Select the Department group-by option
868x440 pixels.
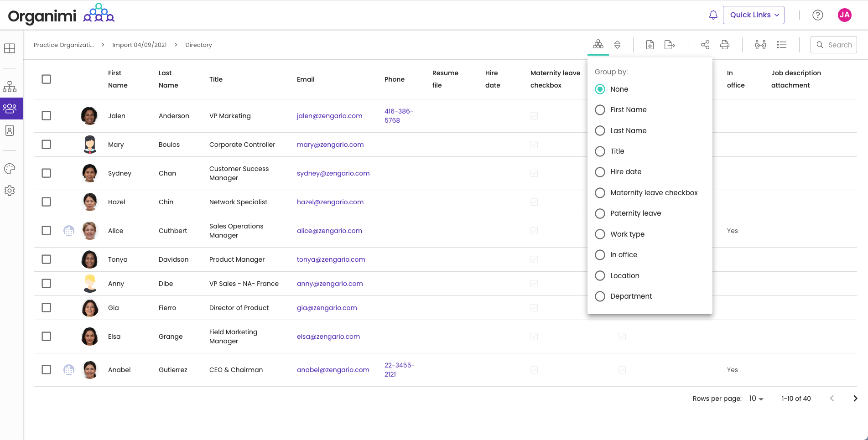(600, 296)
